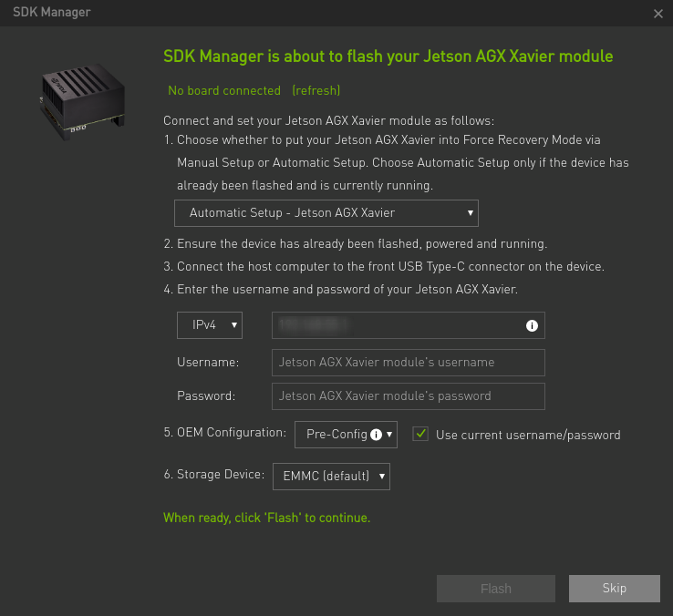Screen dimensions: 673x616
Task: Click into the Password text field
Action: point(408,396)
